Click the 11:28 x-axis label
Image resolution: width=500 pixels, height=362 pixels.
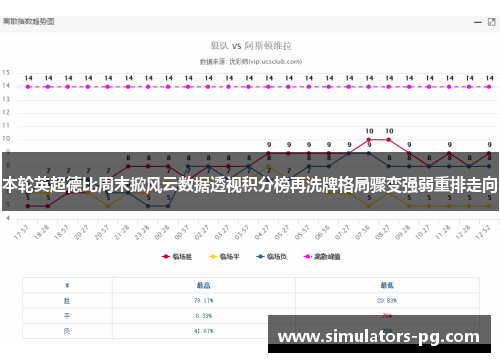coord(443,232)
